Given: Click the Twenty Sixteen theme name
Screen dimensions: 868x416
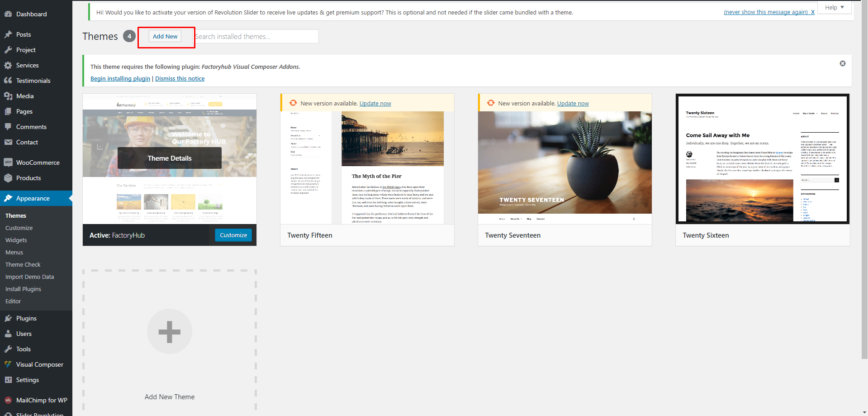Looking at the screenshot, I should click(x=706, y=235).
